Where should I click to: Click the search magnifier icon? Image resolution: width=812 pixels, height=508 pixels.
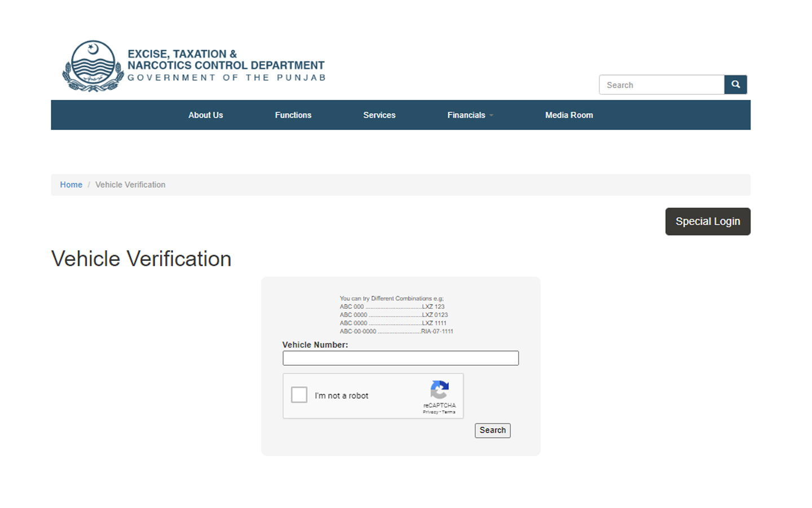pyautogui.click(x=735, y=84)
